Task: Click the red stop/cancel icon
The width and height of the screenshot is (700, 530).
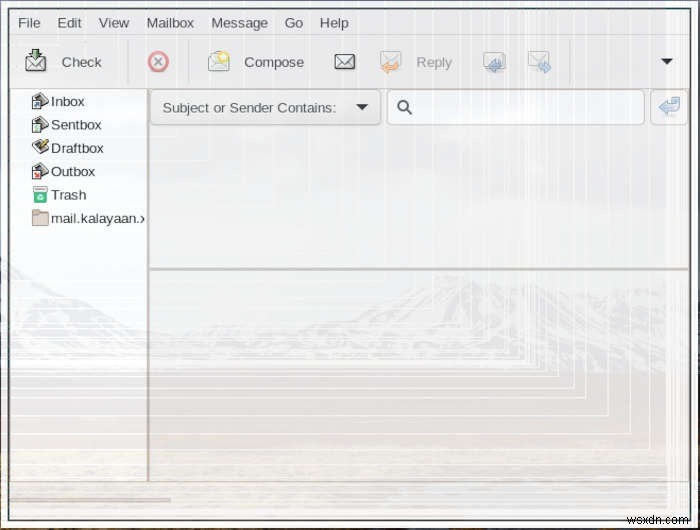Action: tap(158, 62)
